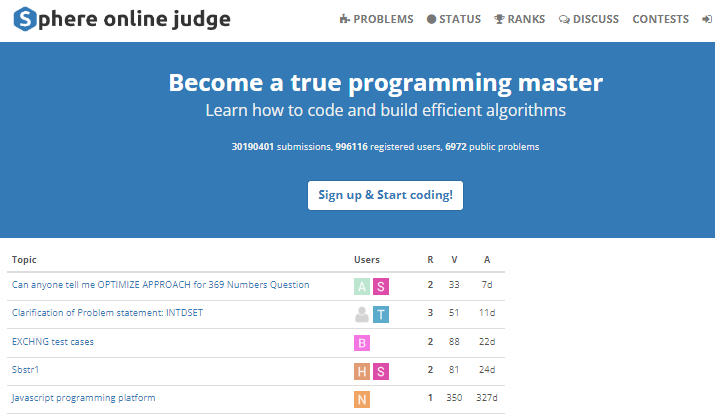Click view count 33 in 369 Numbers row
Viewport: 715px width, 420px height.
pyautogui.click(x=454, y=285)
